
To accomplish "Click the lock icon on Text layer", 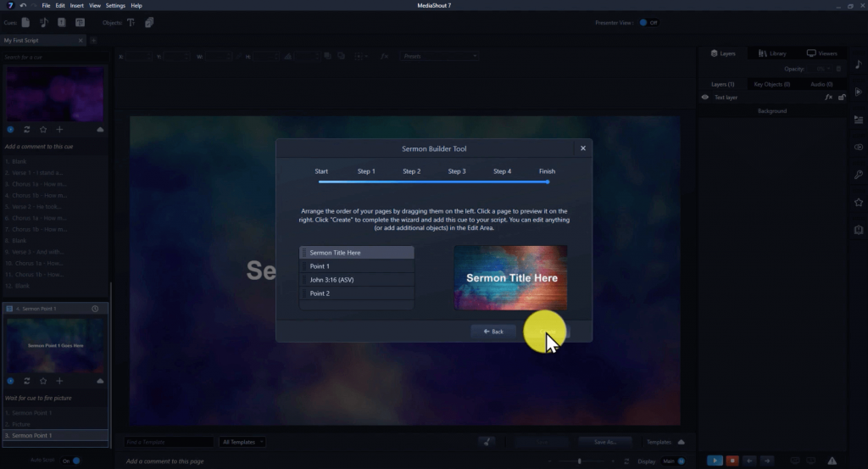I will 842,98.
